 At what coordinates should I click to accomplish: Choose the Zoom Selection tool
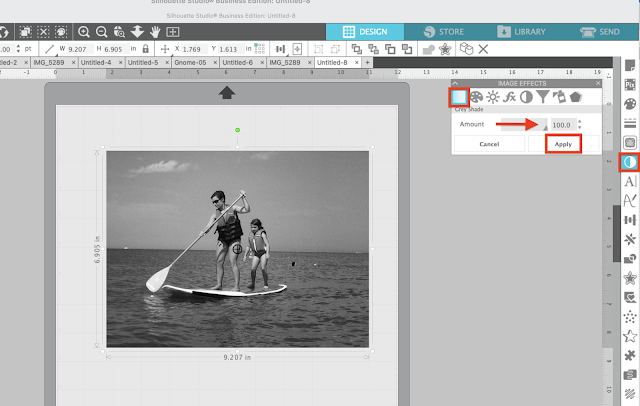[119, 32]
